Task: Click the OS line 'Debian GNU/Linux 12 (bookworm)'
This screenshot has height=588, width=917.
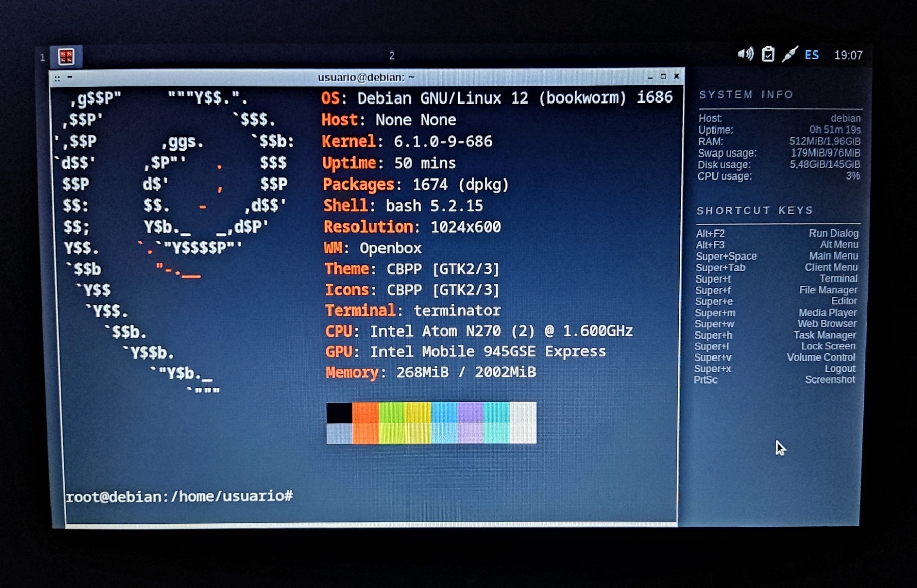Action: tap(492, 98)
